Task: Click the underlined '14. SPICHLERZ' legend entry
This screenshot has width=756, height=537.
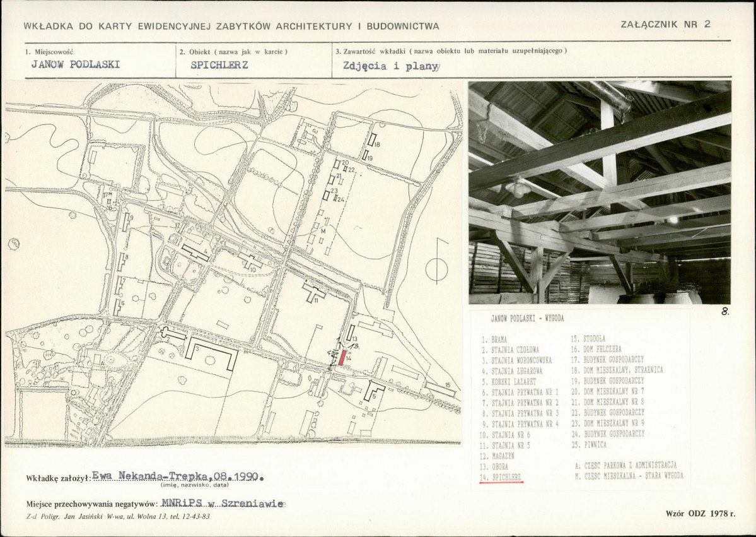Action: [501, 478]
